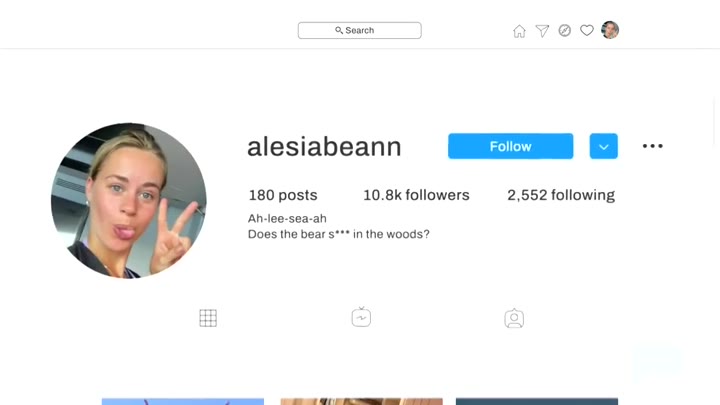The width and height of the screenshot is (720, 405).
Task: Click into the Search field
Action: (x=360, y=30)
